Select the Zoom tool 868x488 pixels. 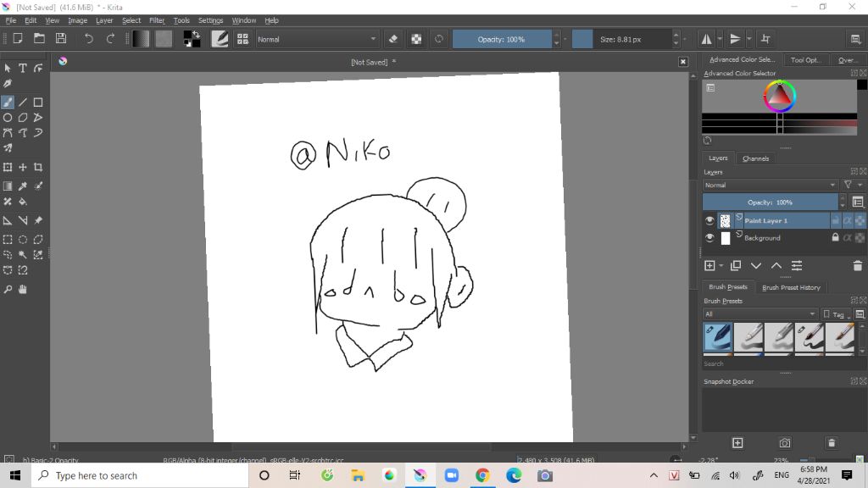tap(8, 290)
